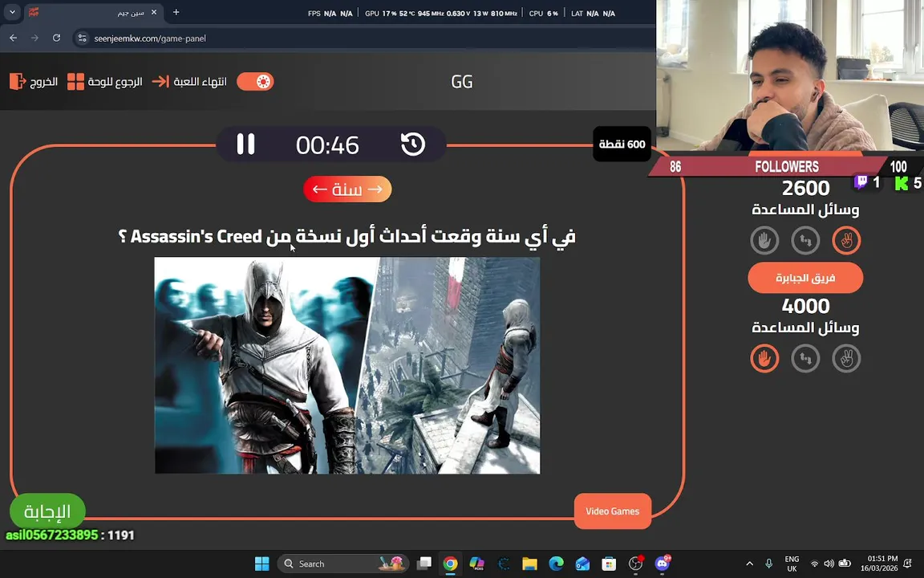Screen dimensions: 924x578
Task: Return to the board via الرجوع للوحة
Action: click(x=105, y=81)
